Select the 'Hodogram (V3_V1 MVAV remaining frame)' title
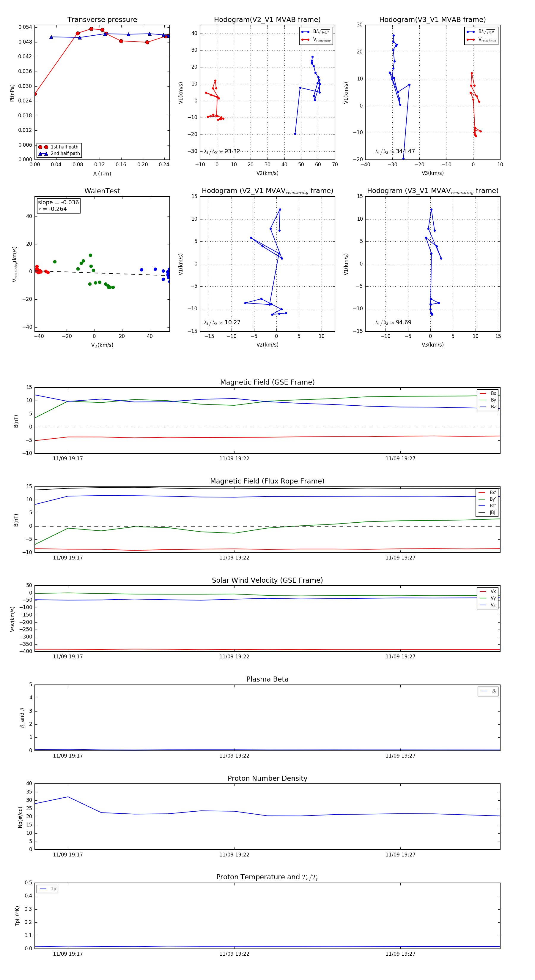 coord(432,191)
